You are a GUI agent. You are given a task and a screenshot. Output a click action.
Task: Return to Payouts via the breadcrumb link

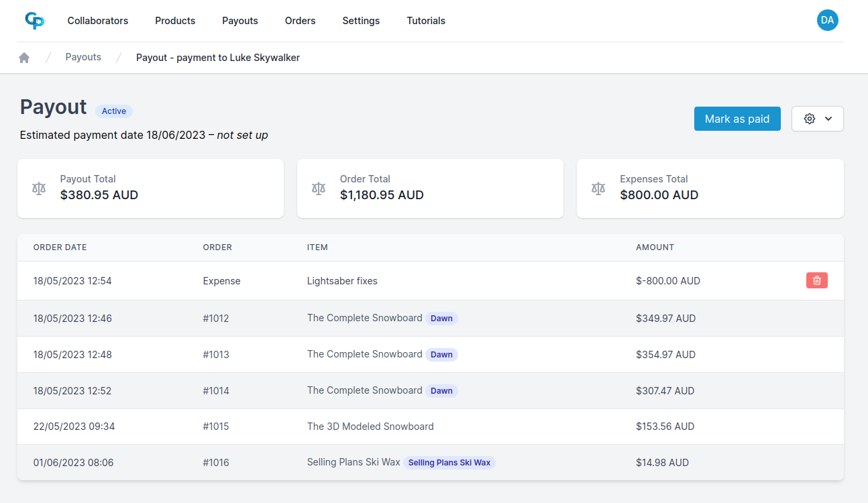point(83,57)
